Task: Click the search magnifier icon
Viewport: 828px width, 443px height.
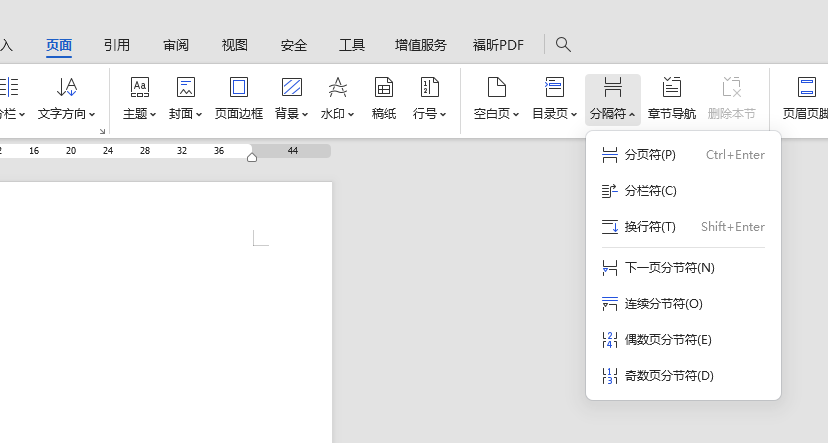Action: (x=563, y=45)
